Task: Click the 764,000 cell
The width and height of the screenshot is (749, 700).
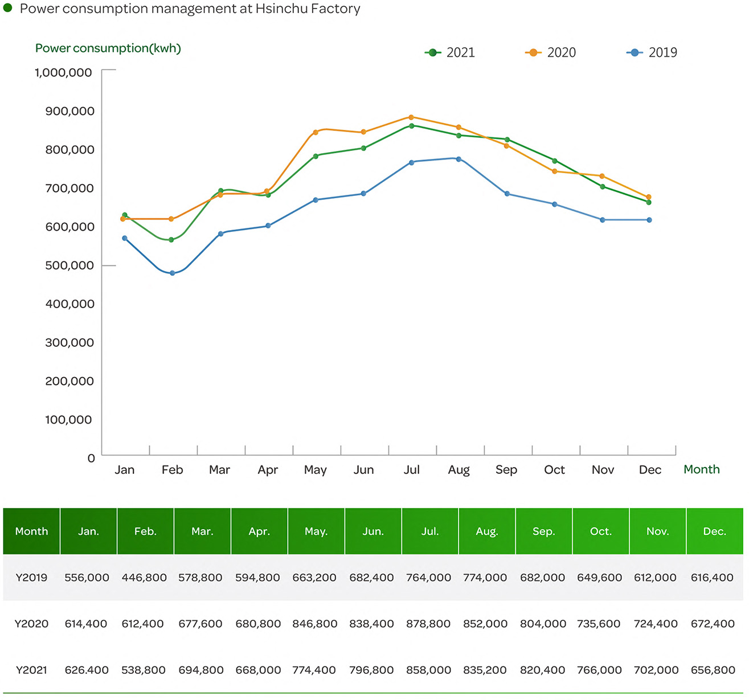Action: coord(428,578)
